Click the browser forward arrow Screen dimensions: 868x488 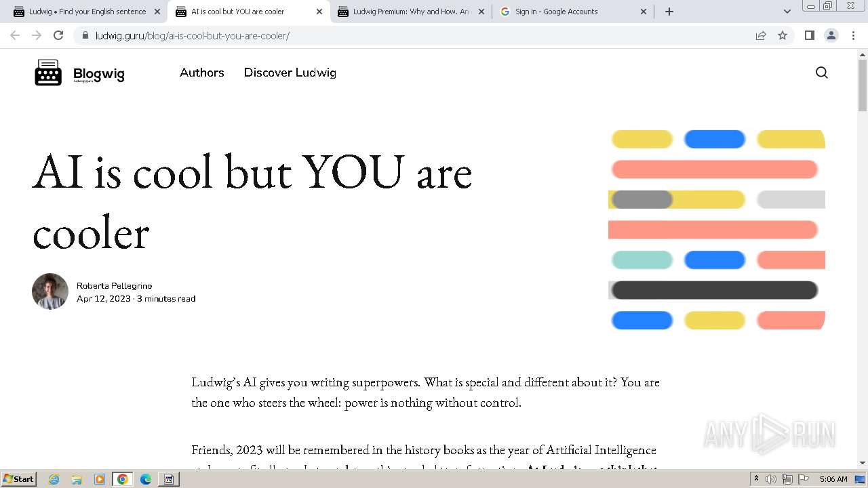37,35
